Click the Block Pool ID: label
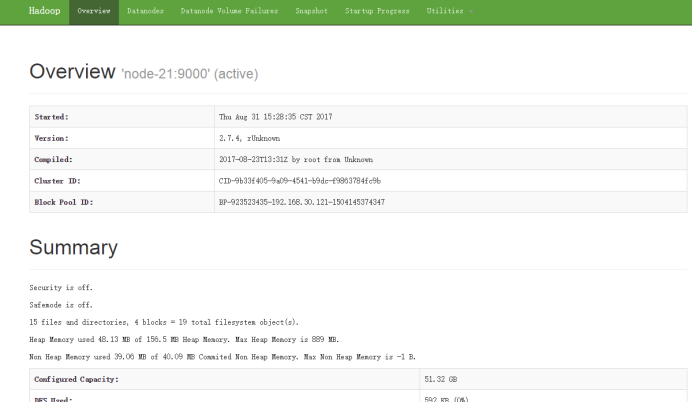 (64, 202)
